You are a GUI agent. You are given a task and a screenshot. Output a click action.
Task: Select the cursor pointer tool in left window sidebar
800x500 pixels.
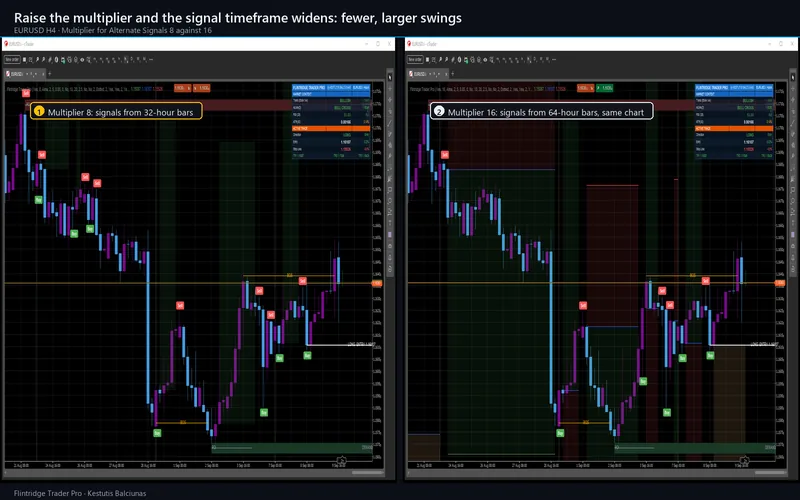(x=390, y=78)
